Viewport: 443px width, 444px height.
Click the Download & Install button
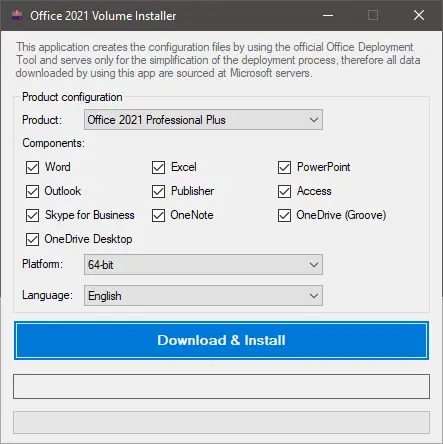click(221, 340)
